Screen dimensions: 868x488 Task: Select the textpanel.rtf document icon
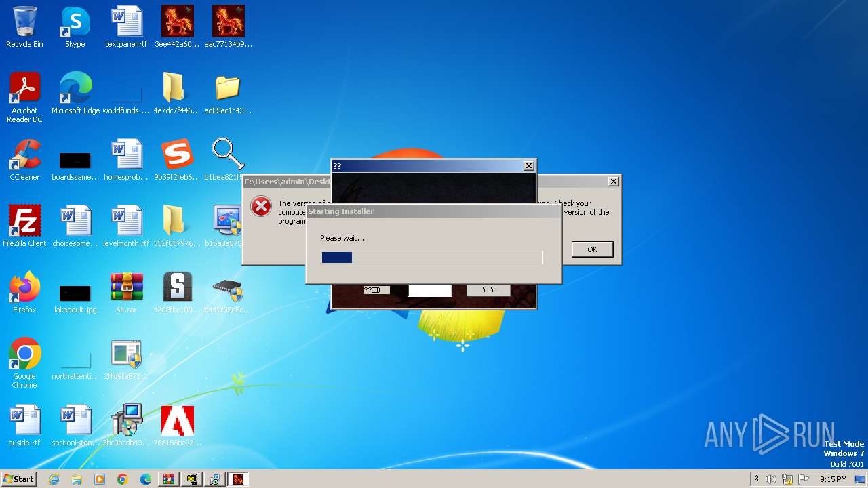126,27
